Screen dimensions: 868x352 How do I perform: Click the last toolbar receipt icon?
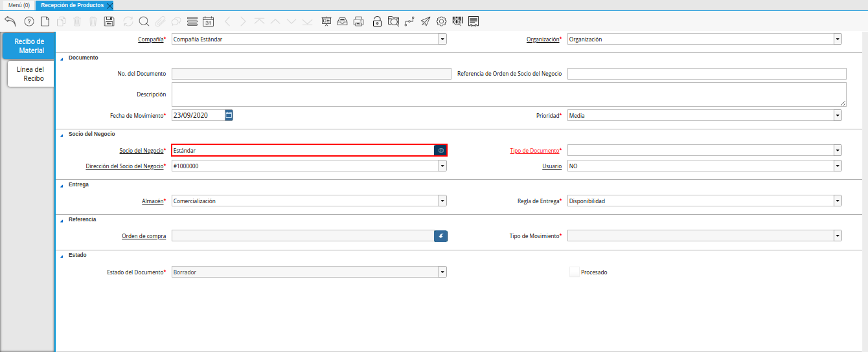(474, 21)
